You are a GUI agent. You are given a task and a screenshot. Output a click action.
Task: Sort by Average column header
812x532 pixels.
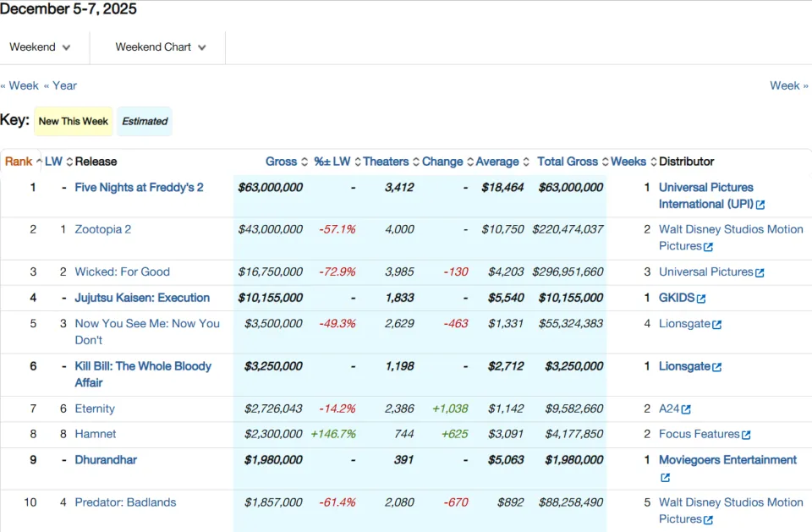[x=497, y=162]
